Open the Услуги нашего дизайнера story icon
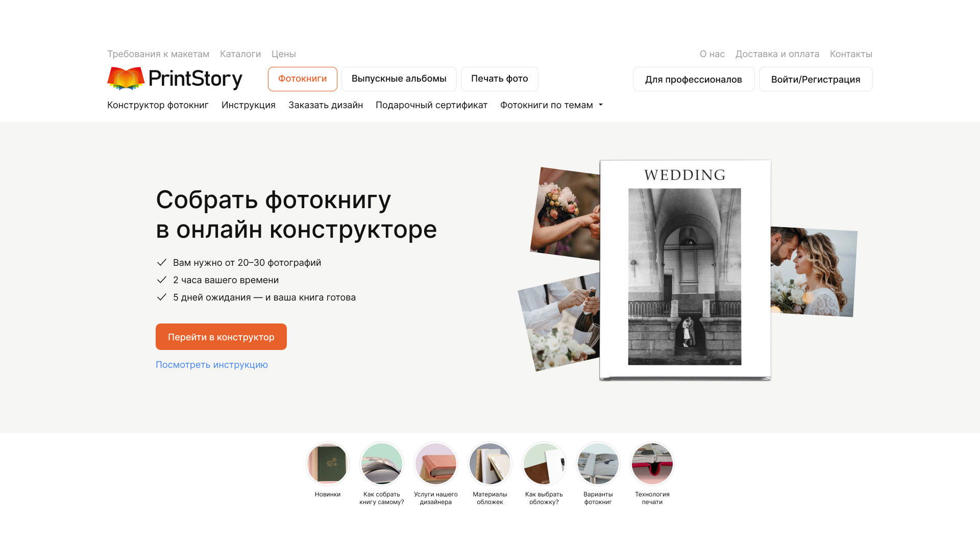 pyautogui.click(x=435, y=464)
